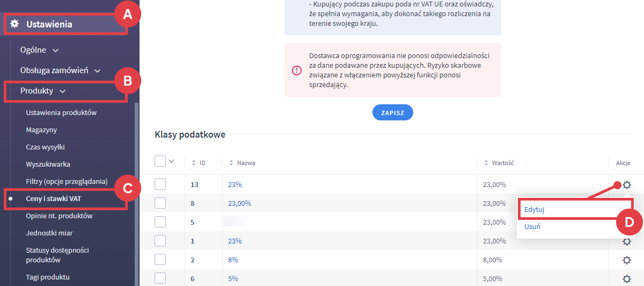The width and height of the screenshot is (644, 286).
Task: Click the Ustawienia gear icon
Action: (x=15, y=24)
